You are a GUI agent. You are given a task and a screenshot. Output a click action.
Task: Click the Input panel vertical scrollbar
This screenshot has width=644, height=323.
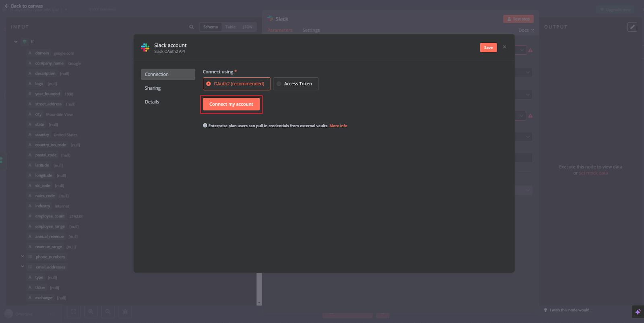pyautogui.click(x=259, y=288)
